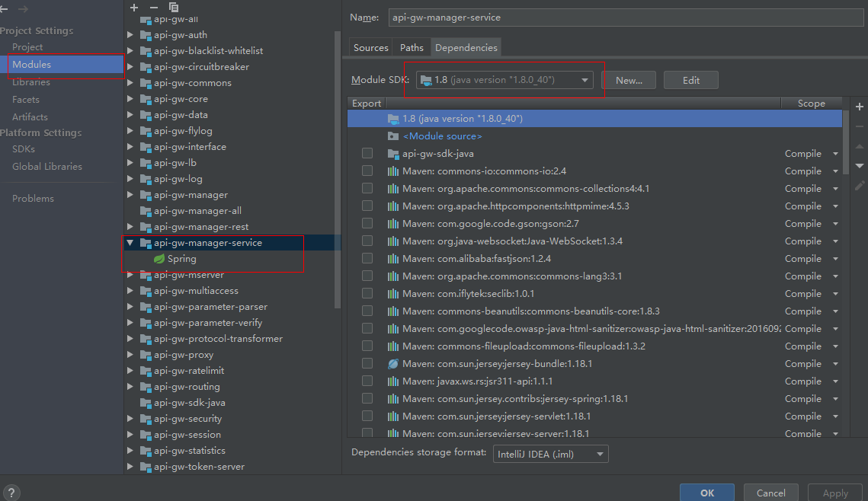This screenshot has height=501, width=868.
Task: Enable export for commons-io:2.4 dependency
Action: click(x=367, y=171)
